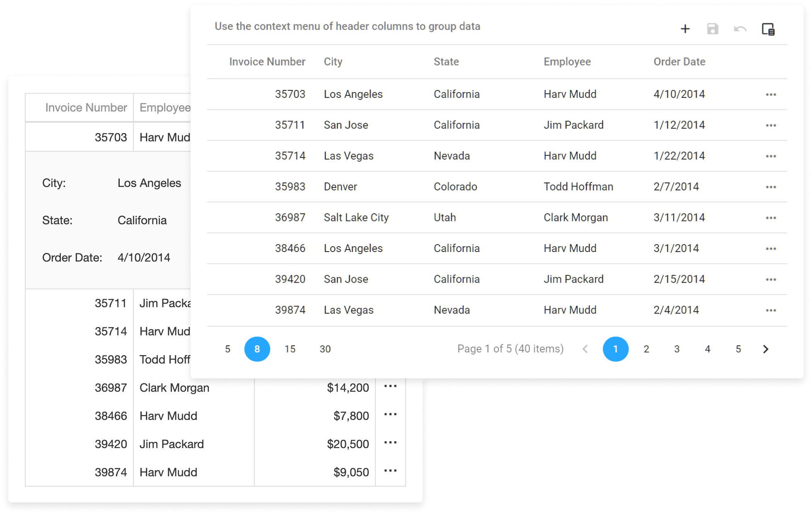
Task: Set page size to 30 rows
Action: click(325, 349)
